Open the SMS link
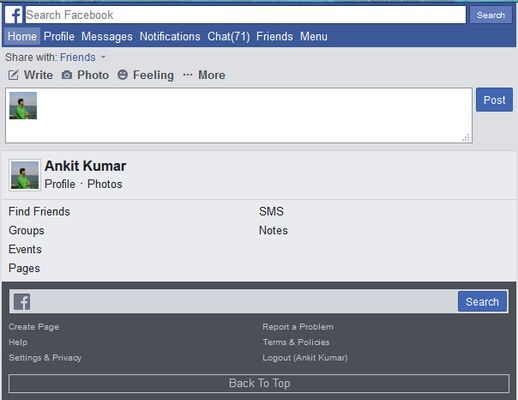This screenshot has width=518, height=400. point(271,211)
